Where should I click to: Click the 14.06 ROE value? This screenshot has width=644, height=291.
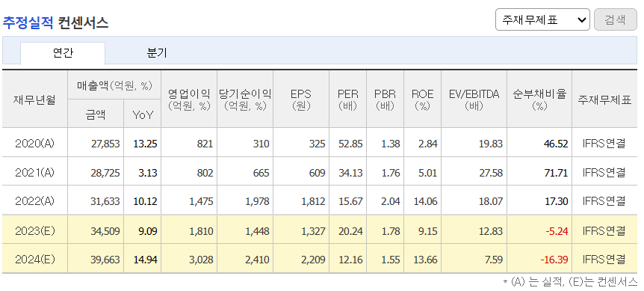[426, 202]
